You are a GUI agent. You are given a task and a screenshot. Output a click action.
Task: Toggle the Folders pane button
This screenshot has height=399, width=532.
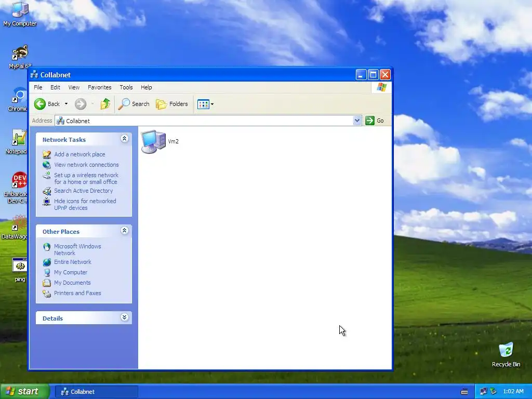point(172,104)
